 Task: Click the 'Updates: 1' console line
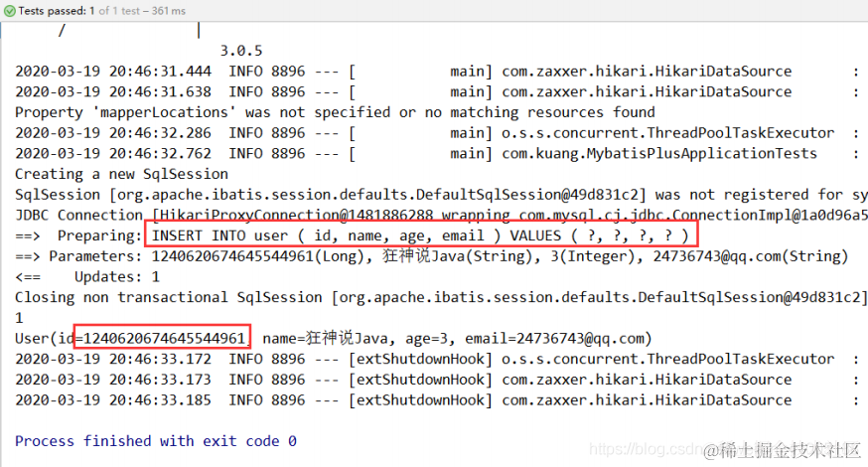pyautogui.click(x=117, y=276)
